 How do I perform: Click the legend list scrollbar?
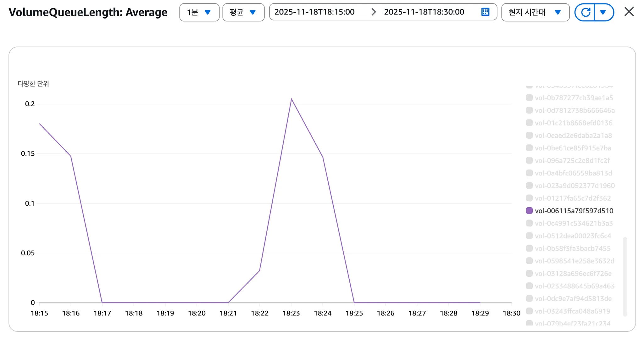[625, 277]
